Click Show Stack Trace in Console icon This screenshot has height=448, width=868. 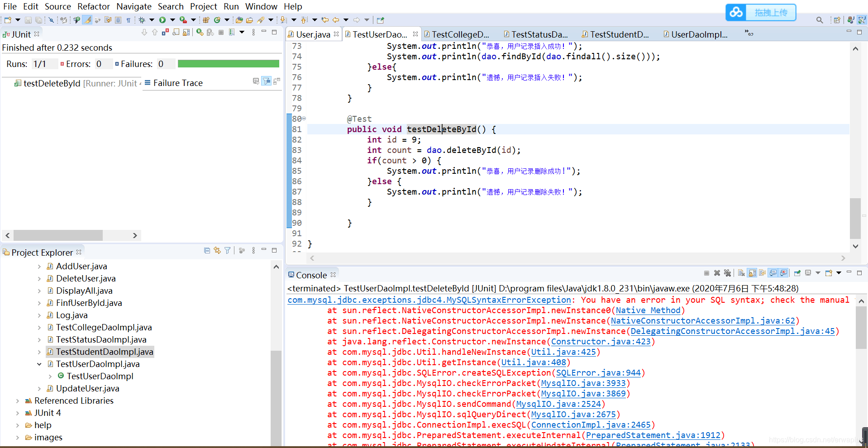click(256, 81)
